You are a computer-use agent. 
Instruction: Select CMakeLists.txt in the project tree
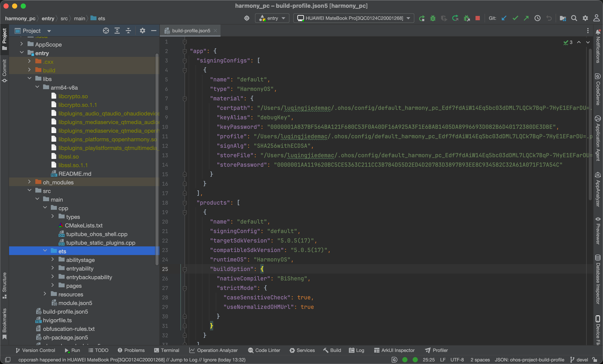84,225
